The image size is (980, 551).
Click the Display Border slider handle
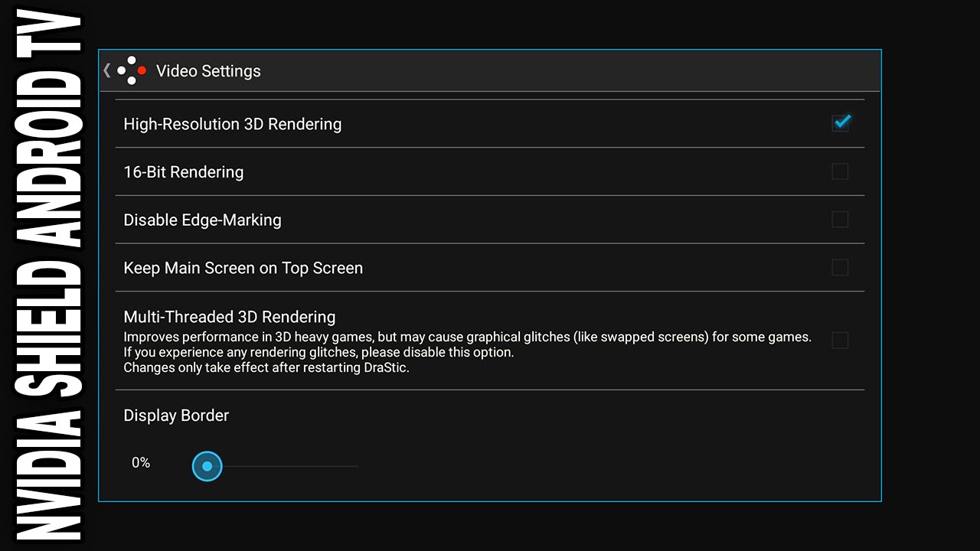207,466
